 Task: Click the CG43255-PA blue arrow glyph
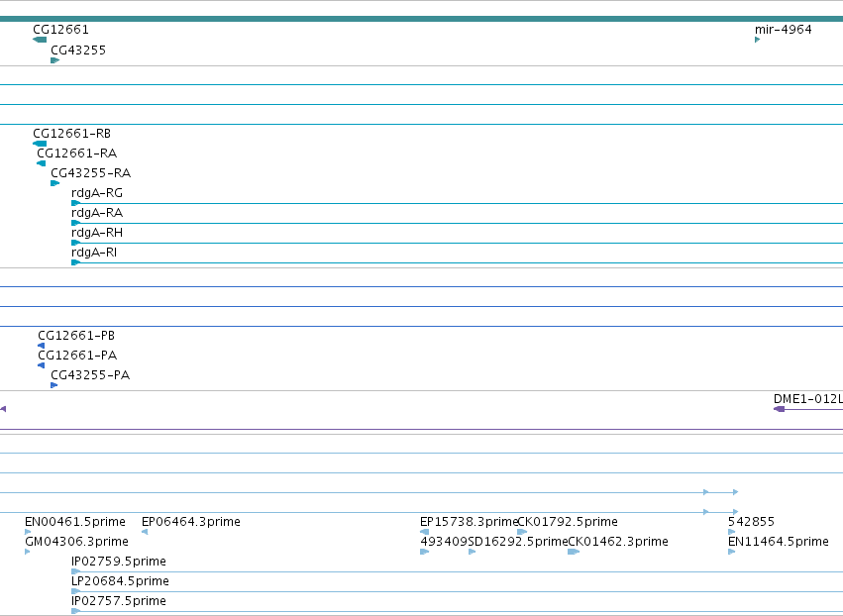[53, 385]
